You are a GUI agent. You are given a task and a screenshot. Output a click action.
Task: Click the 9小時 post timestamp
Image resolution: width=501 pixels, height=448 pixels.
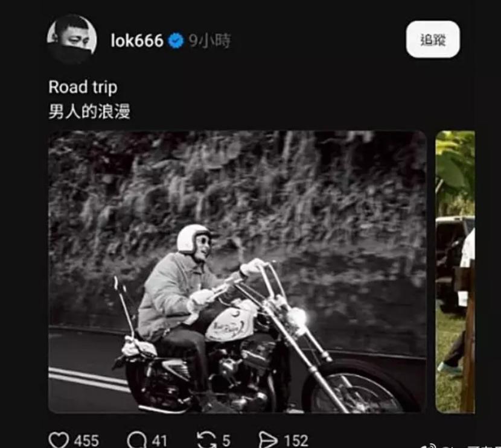[x=210, y=41]
